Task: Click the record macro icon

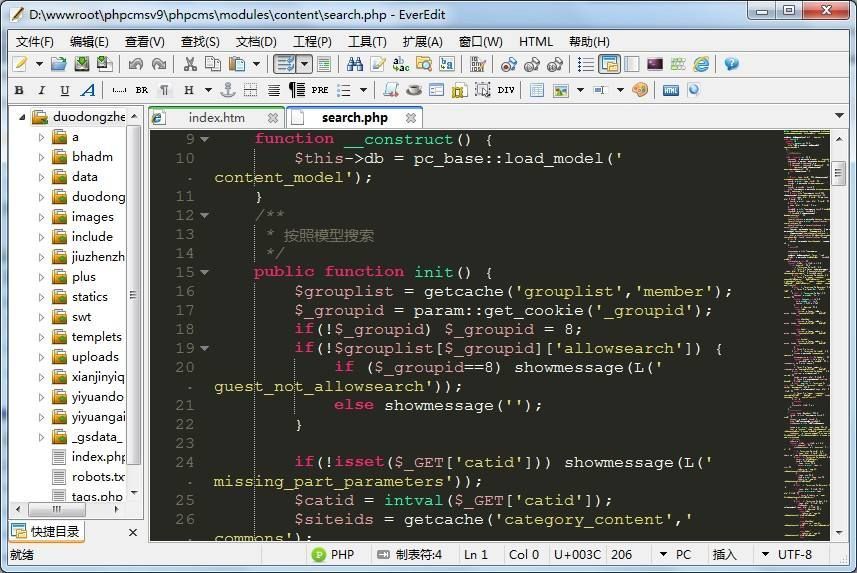Action: coord(508,65)
